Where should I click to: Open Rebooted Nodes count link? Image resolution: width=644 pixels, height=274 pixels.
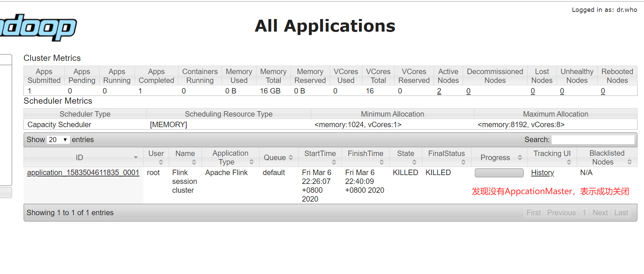tap(603, 91)
